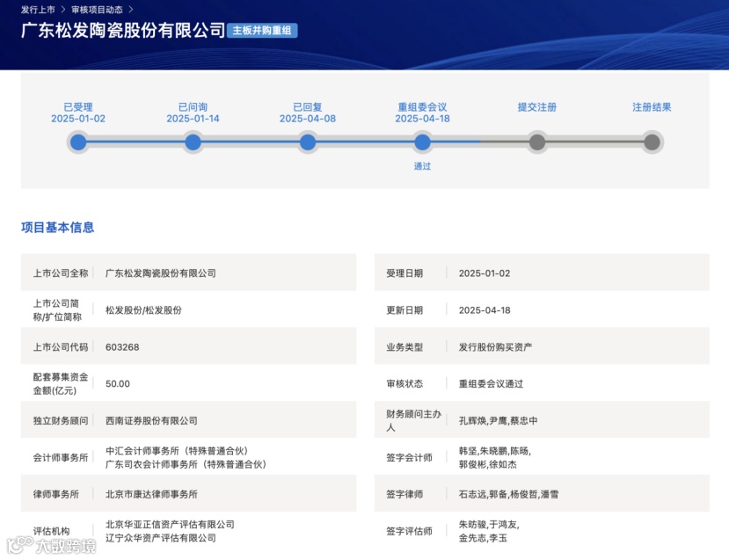Viewport: 729px width, 560px height.
Task: Click the 审核状态 field label
Action: [405, 384]
